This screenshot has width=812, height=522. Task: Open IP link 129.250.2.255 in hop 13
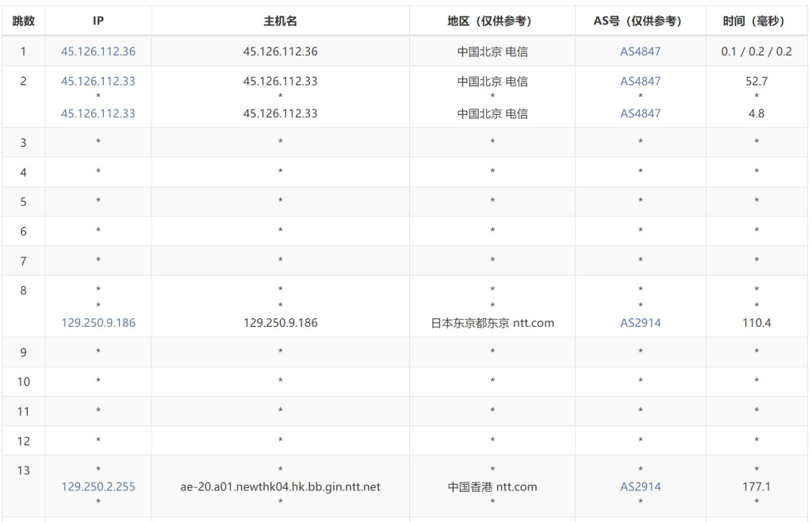98,487
